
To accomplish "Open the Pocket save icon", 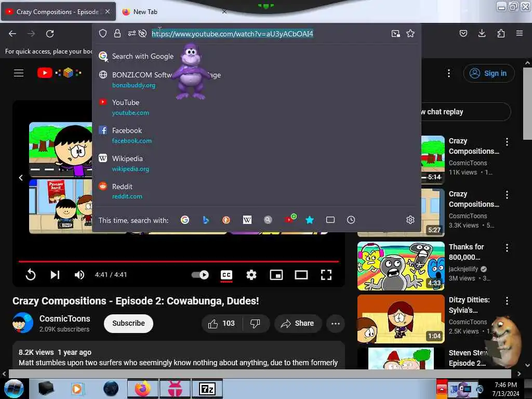I will pos(463,33).
